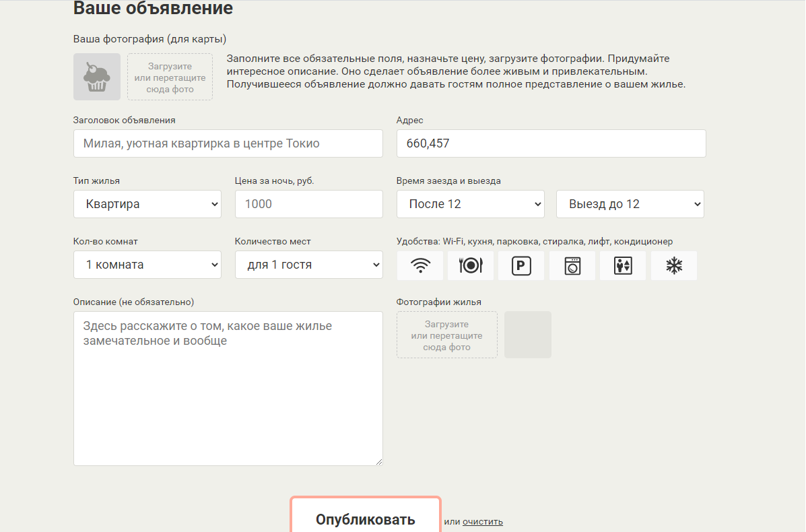The width and height of the screenshot is (806, 532).
Task: Open the housing type dropdown Квартира
Action: [x=147, y=204]
